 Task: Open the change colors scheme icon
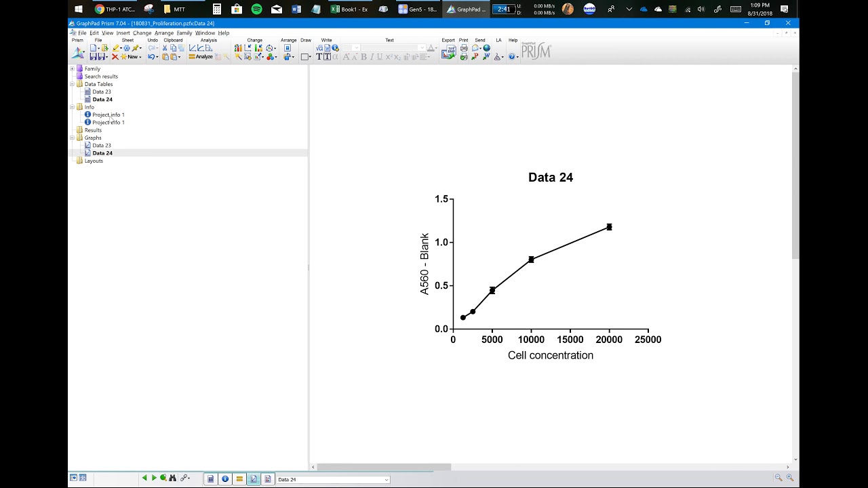(270, 56)
